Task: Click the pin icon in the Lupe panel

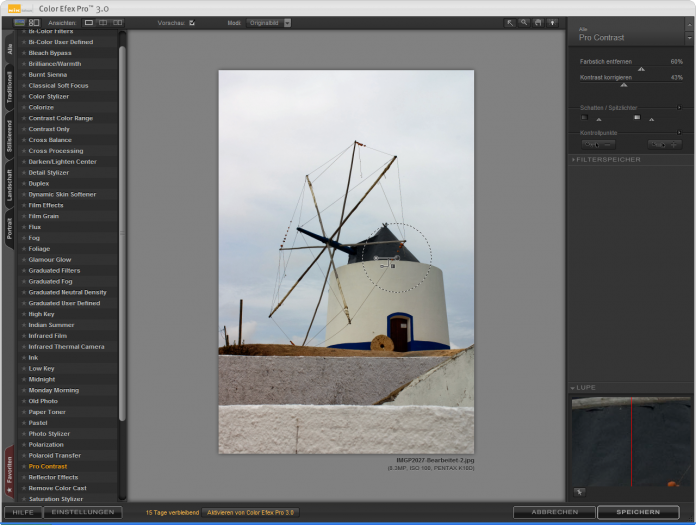Action: point(579,491)
